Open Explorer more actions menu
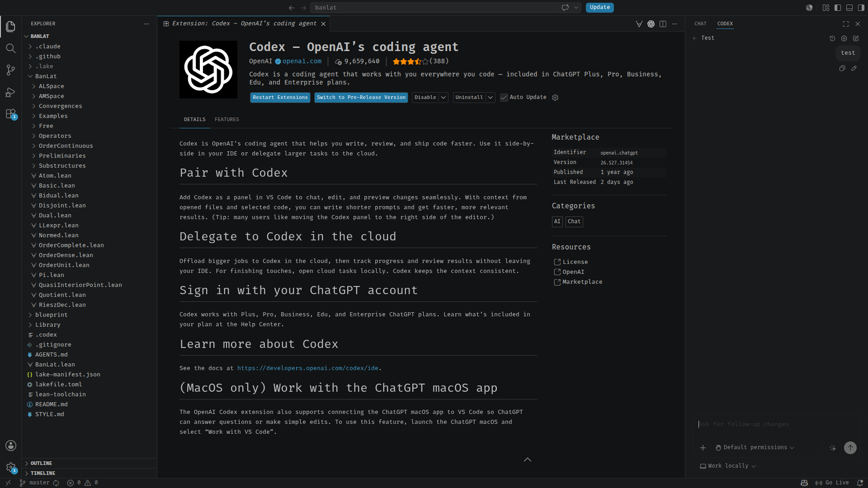Viewport: 868px width, 488px height. pyautogui.click(x=146, y=24)
